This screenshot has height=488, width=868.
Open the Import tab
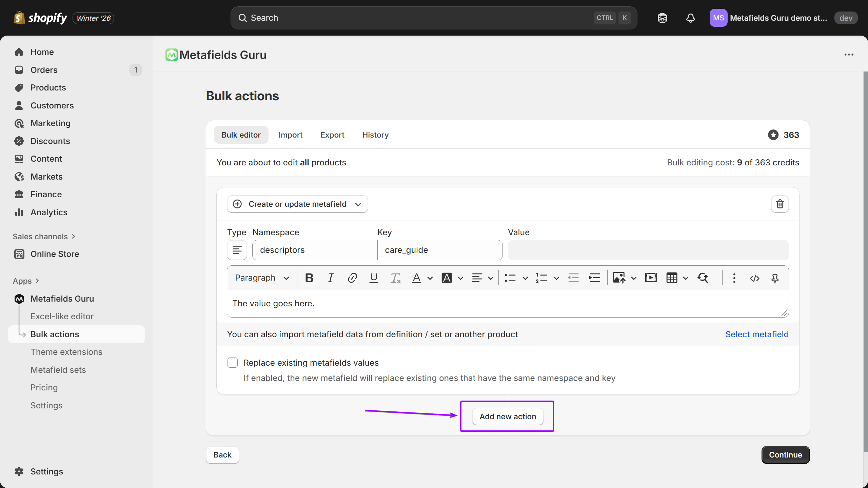[291, 135]
